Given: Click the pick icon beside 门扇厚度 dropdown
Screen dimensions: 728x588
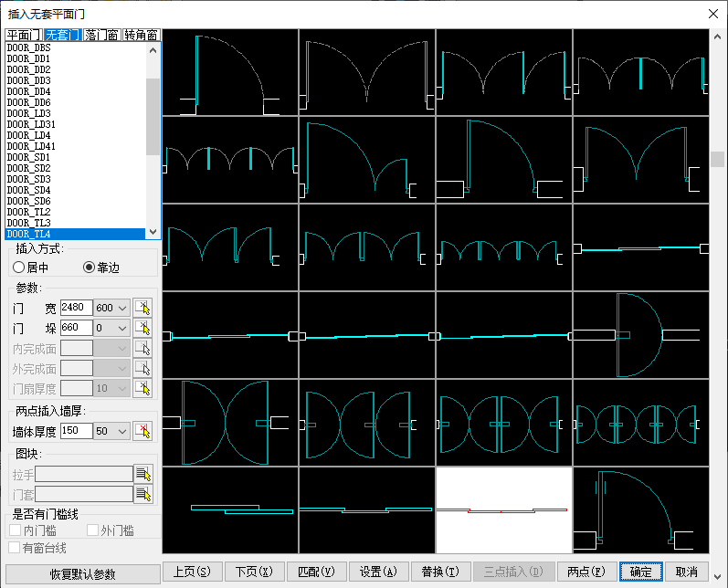Looking at the screenshot, I should [x=142, y=388].
